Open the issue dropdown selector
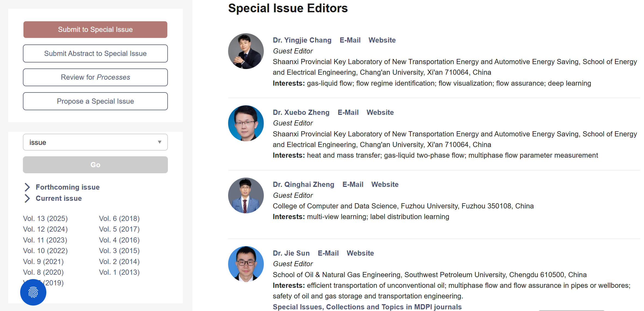This screenshot has height=311, width=644. coord(95,142)
